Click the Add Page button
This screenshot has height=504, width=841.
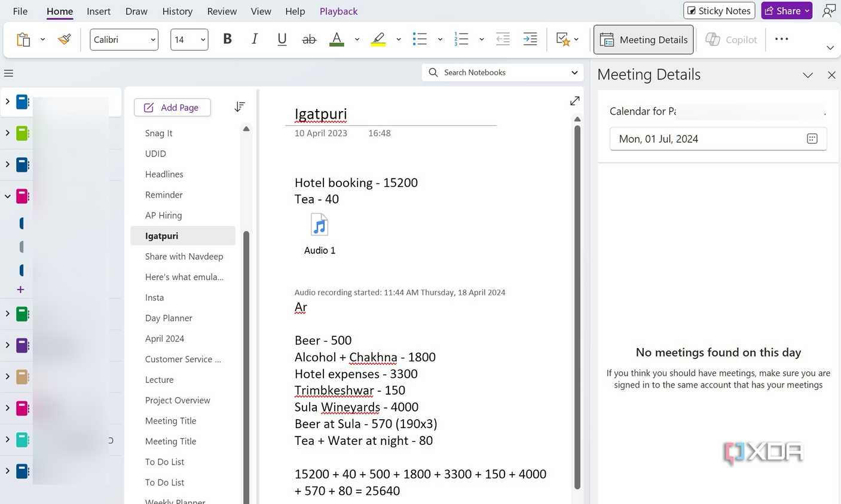[x=172, y=107]
